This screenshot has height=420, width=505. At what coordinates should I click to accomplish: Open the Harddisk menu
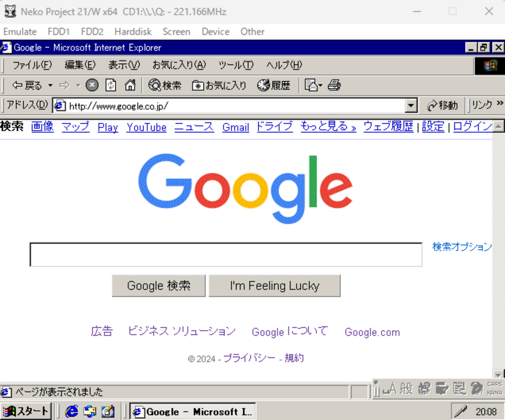[x=133, y=31]
